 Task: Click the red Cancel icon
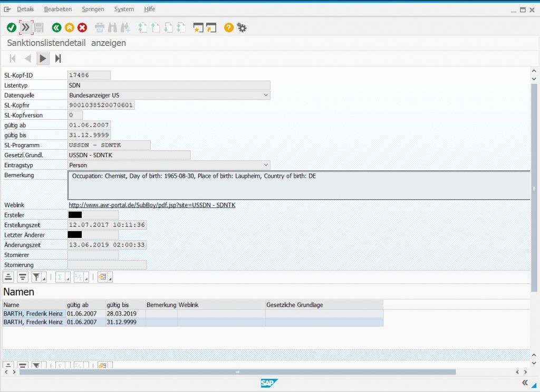[x=82, y=27]
